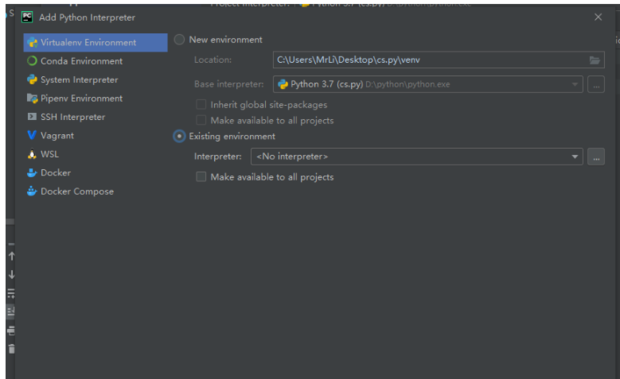Click the Location path field
The image size is (620, 379).
pyautogui.click(x=439, y=60)
